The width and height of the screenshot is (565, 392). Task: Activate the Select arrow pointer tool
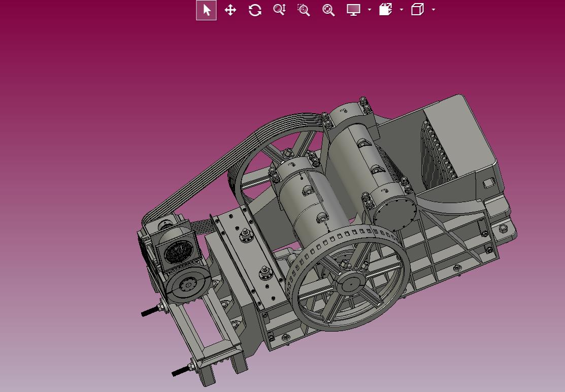207,10
